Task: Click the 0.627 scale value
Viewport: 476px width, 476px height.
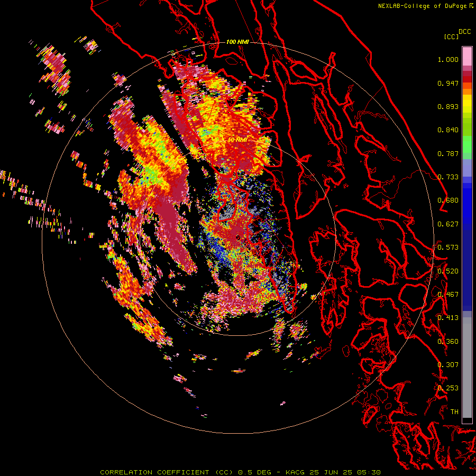Action: (x=448, y=224)
